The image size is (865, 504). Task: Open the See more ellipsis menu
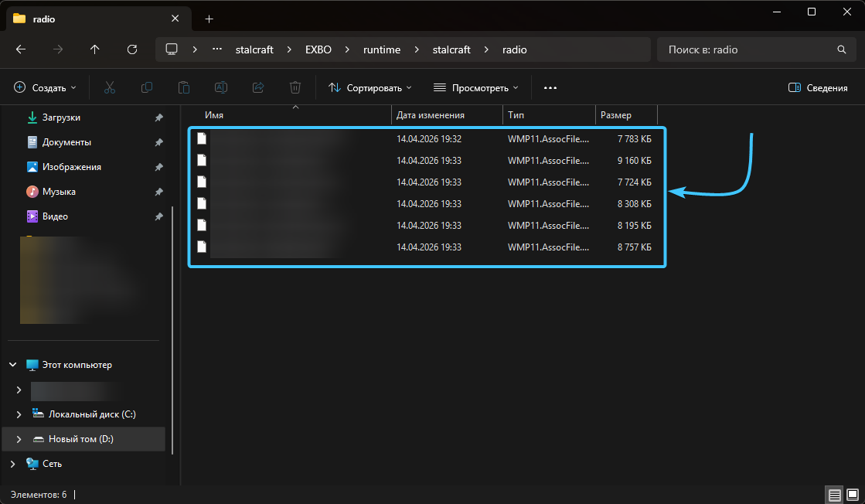550,88
